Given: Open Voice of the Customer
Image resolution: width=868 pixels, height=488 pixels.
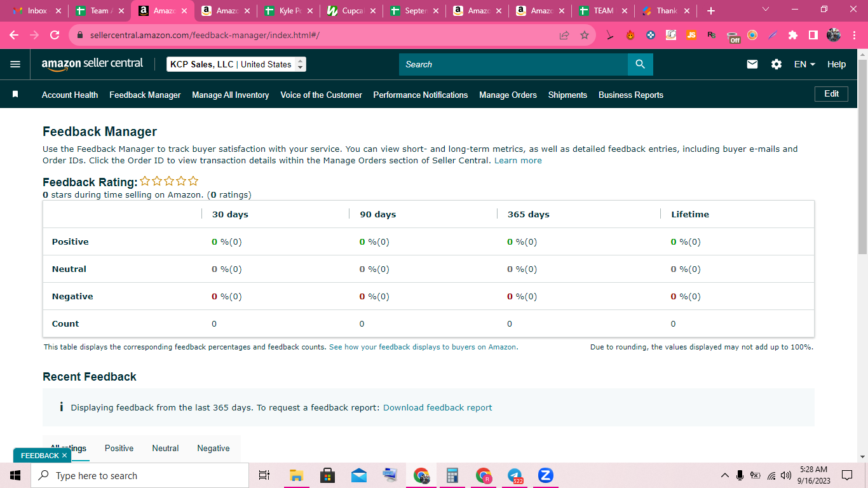Looking at the screenshot, I should [x=322, y=95].
